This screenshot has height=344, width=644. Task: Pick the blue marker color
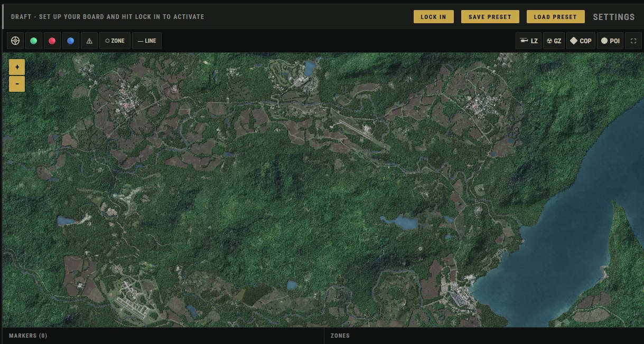coord(70,41)
